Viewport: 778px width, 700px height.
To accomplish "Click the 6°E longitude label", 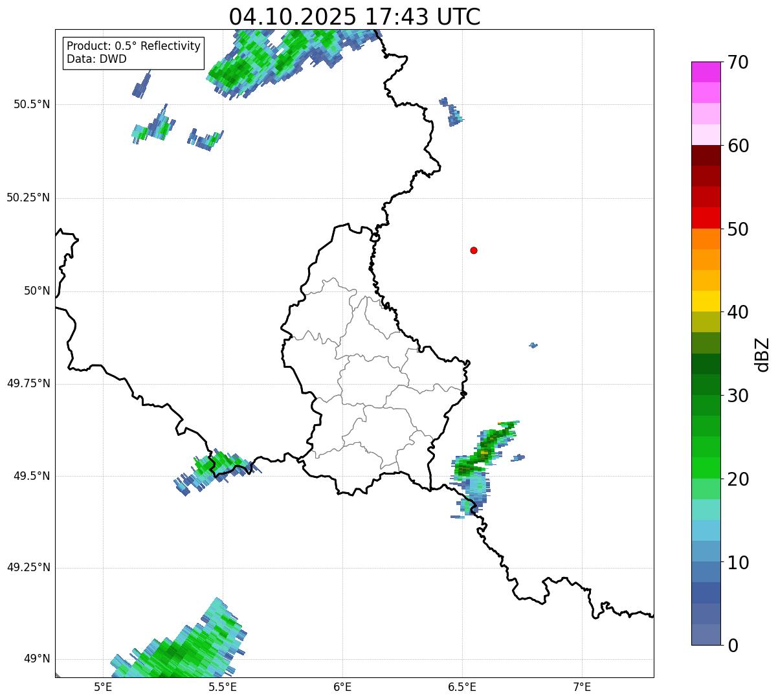I will pyautogui.click(x=342, y=686).
